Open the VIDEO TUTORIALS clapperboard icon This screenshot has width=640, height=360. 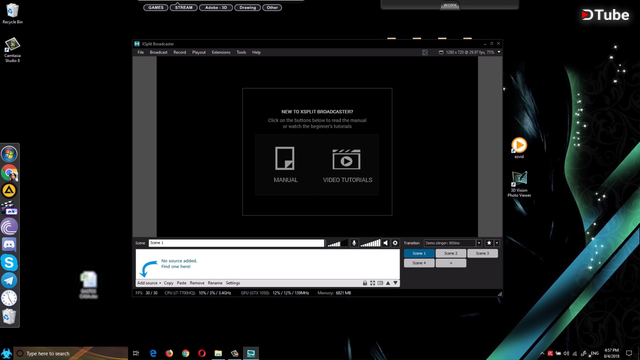click(346, 159)
